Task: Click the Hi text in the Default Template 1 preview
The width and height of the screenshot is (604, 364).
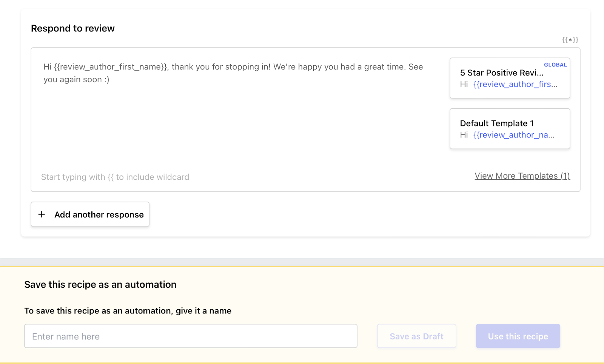Action: pos(464,135)
